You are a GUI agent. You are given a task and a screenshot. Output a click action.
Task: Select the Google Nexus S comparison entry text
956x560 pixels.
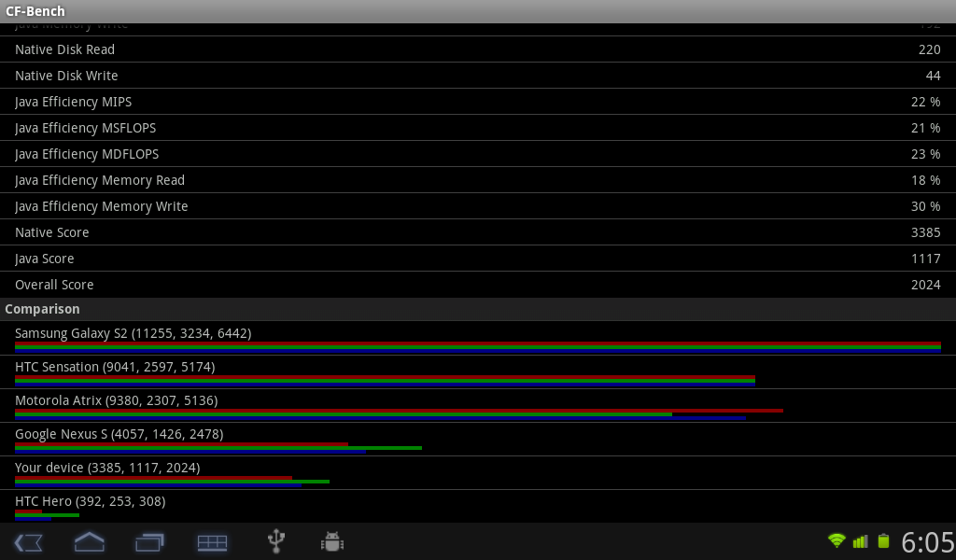[x=119, y=434]
